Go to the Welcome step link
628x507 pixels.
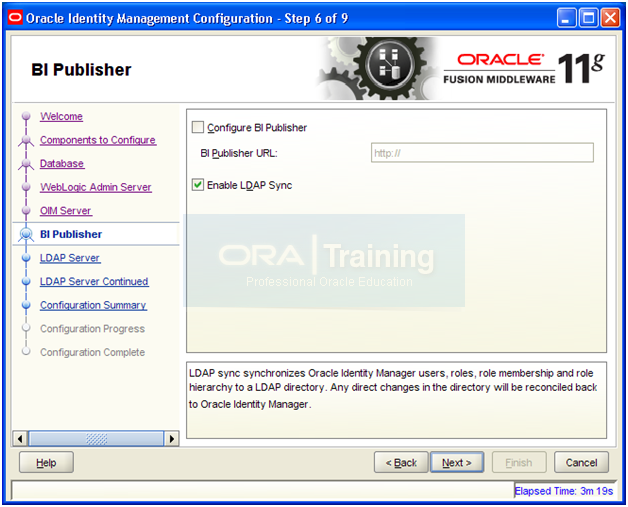[x=61, y=117]
